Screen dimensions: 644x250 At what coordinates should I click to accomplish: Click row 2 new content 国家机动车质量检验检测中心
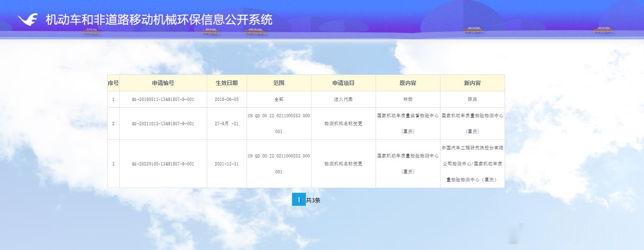pyautogui.click(x=472, y=124)
